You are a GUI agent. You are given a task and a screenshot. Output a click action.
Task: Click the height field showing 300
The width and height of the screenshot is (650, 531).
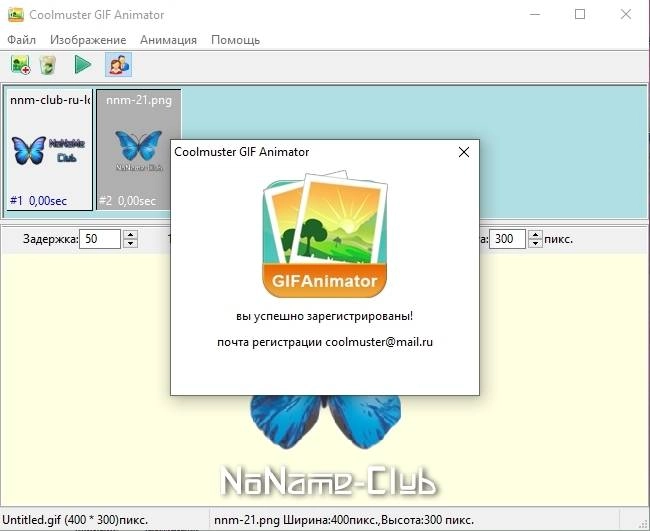(507, 239)
